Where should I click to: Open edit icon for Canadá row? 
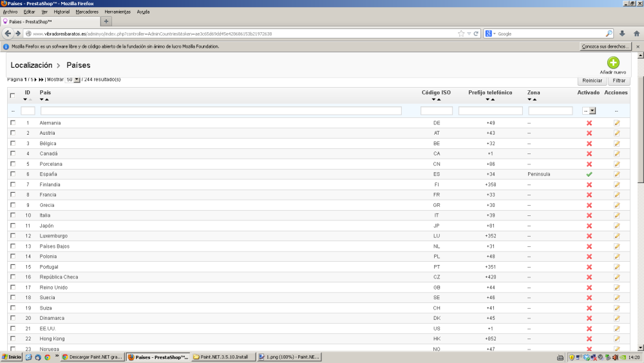616,153
